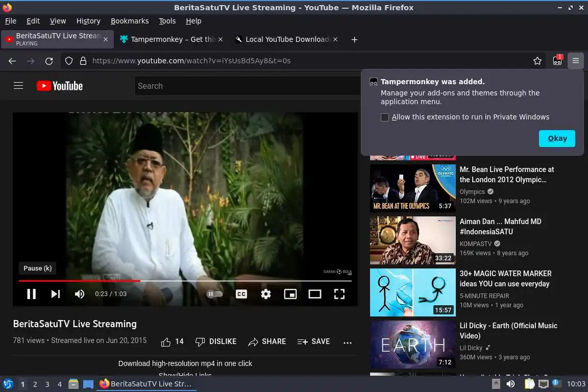Viewport: 588px width, 392px height.
Task: Open the Bookmarks menu
Action: (130, 21)
